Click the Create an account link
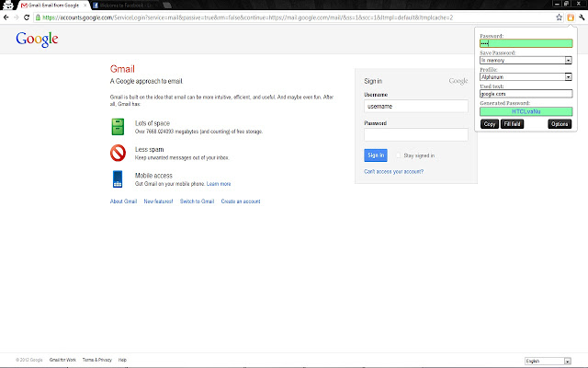 (241, 201)
